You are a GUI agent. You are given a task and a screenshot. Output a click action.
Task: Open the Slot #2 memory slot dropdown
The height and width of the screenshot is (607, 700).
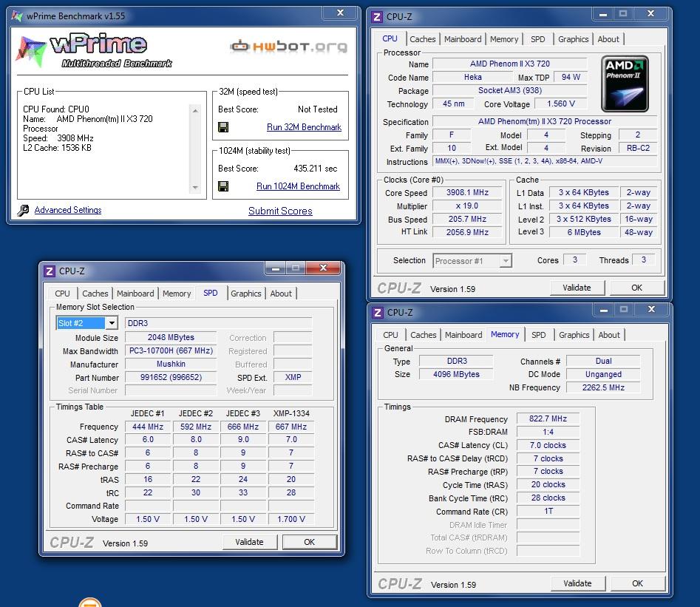pyautogui.click(x=112, y=323)
